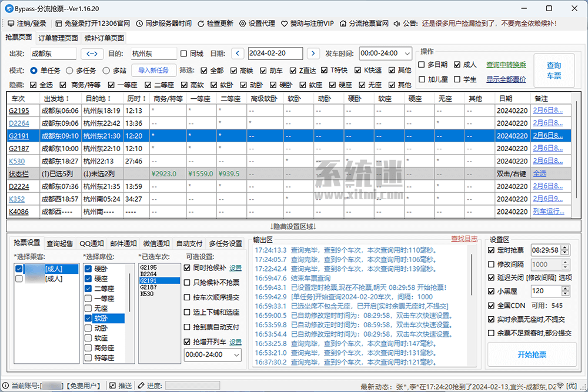The image size is (588, 392).
Task: Sort by 目的地 column header
Action: pos(98,99)
